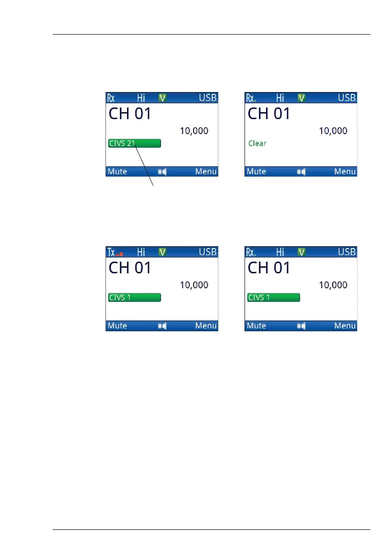Screen dimensions: 392x556
Task: Click the green V icon on the Tx screen
Action: [x=162, y=252]
